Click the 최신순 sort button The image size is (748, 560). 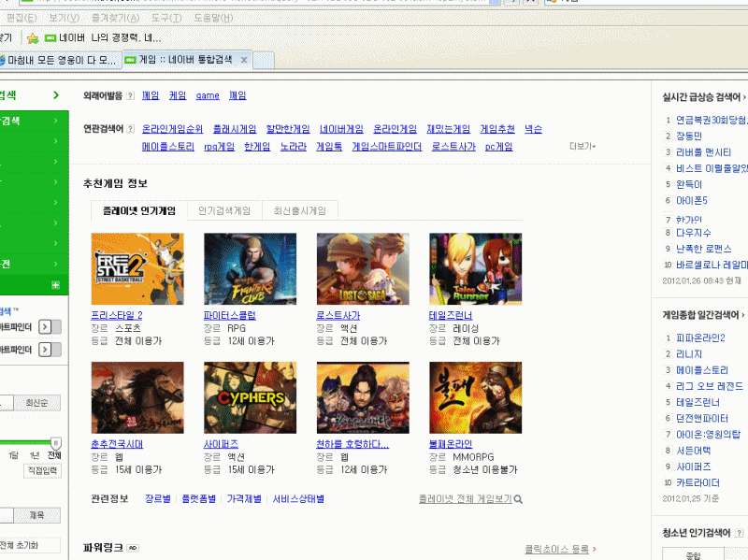pos(36,403)
